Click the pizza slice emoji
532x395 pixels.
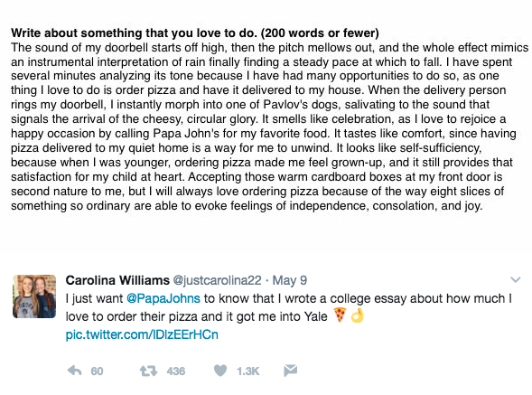tap(340, 315)
